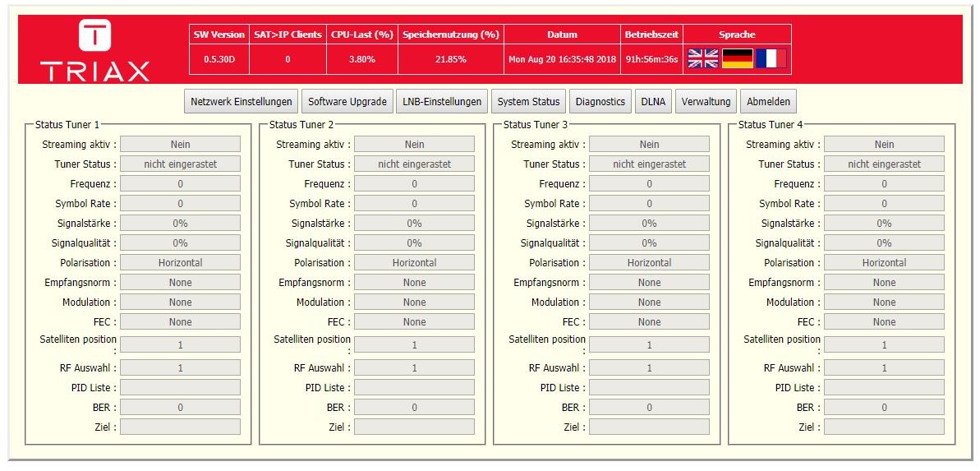Open Netzwerk Einstellungen page
Image resolution: width=980 pixels, height=471 pixels.
(x=242, y=101)
